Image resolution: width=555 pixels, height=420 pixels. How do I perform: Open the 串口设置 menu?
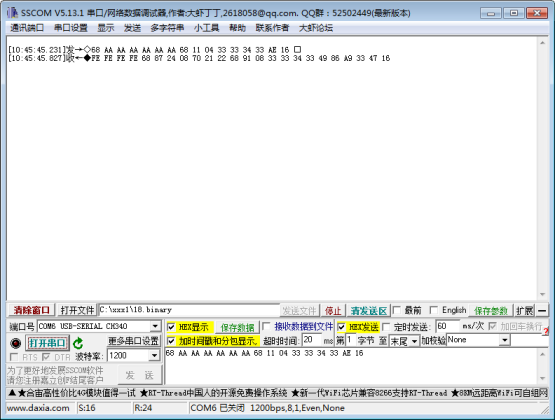coord(70,28)
